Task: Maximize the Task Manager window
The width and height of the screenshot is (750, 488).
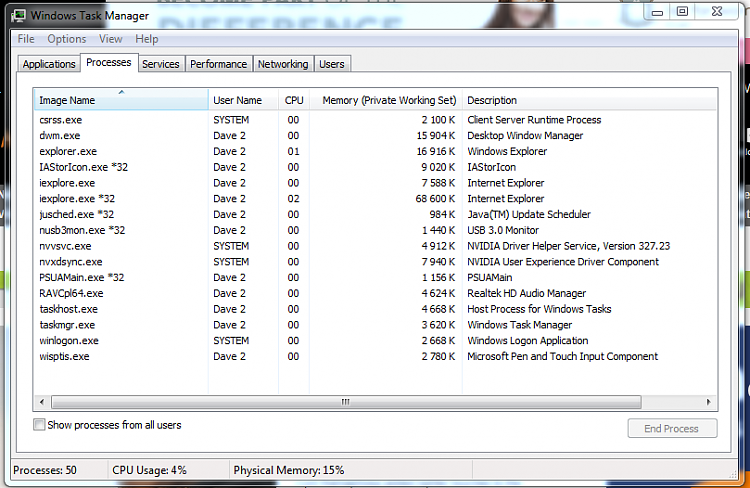Action: [x=682, y=11]
